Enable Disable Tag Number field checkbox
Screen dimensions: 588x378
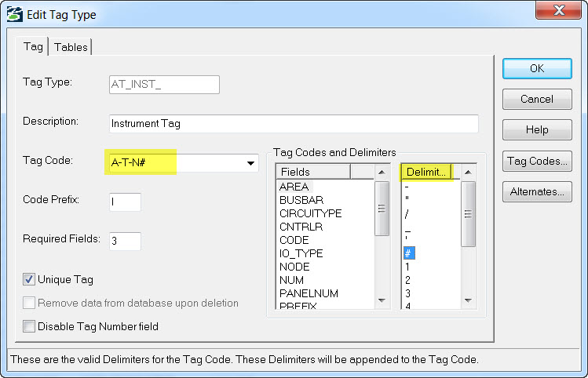click(x=29, y=326)
